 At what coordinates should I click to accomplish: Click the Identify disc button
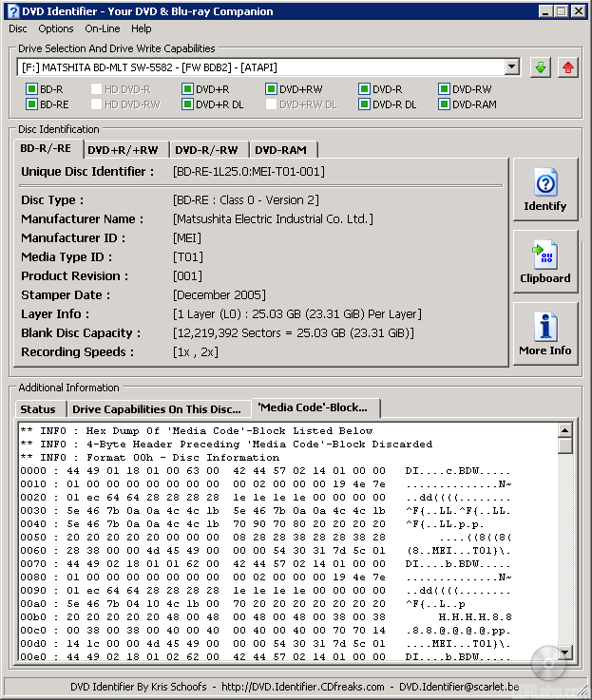[545, 190]
